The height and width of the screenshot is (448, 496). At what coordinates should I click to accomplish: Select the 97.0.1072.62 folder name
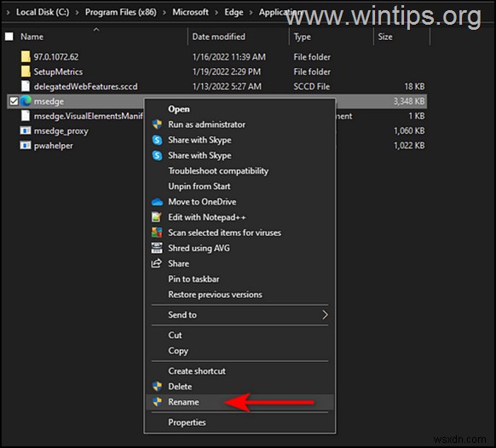(x=56, y=57)
